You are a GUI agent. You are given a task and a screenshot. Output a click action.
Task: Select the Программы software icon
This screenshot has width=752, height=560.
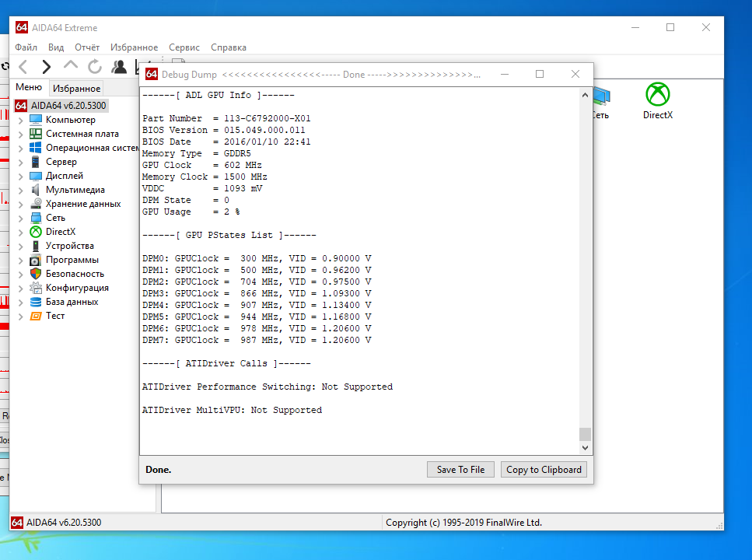(36, 260)
